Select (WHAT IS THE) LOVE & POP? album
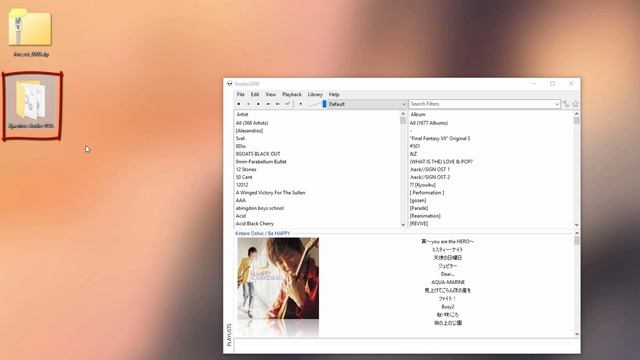This screenshot has width=640, height=360. pyautogui.click(x=441, y=162)
